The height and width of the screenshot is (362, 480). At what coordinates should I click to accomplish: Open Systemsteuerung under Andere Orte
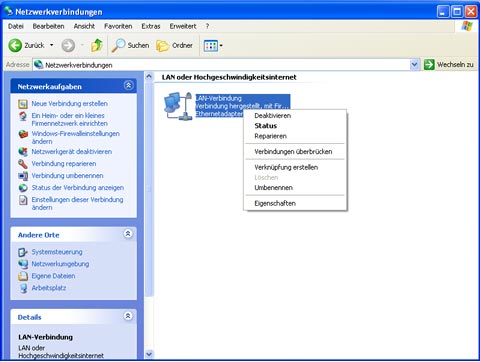[57, 252]
